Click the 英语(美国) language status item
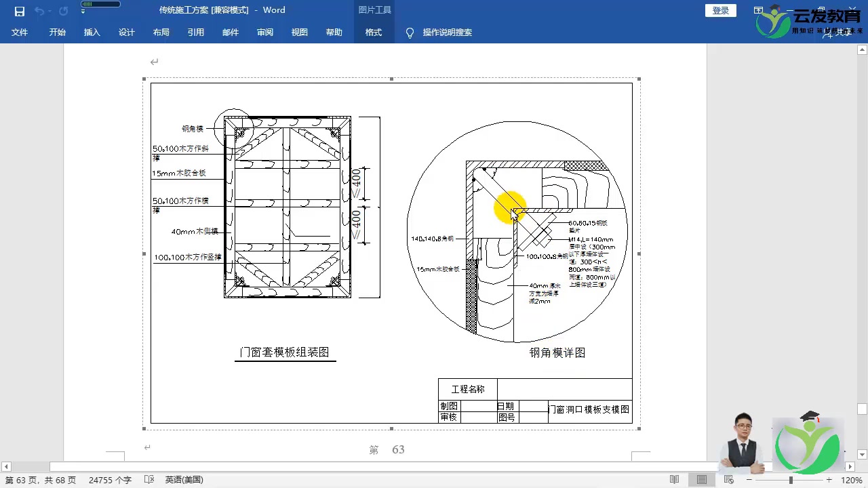The width and height of the screenshot is (868, 488). (182, 479)
